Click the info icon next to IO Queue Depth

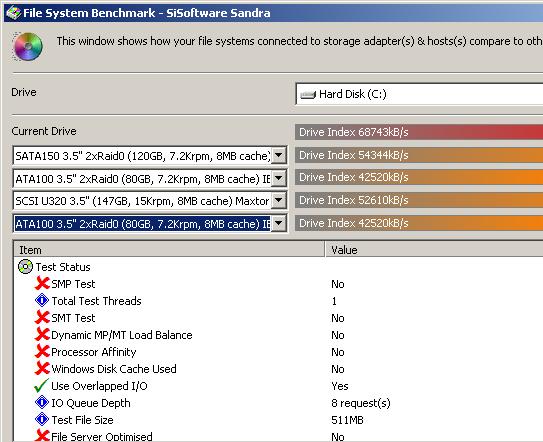pos(42,403)
